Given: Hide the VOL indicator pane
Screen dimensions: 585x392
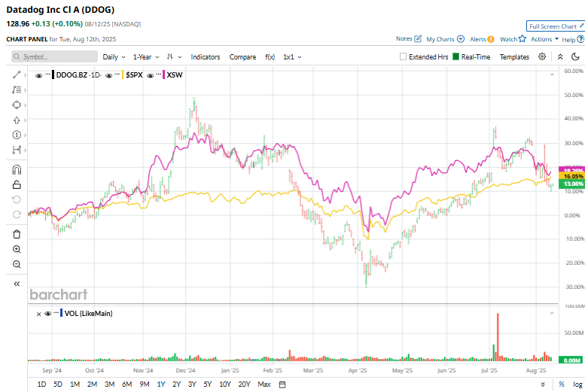Looking at the screenshot, I should tap(47, 314).
